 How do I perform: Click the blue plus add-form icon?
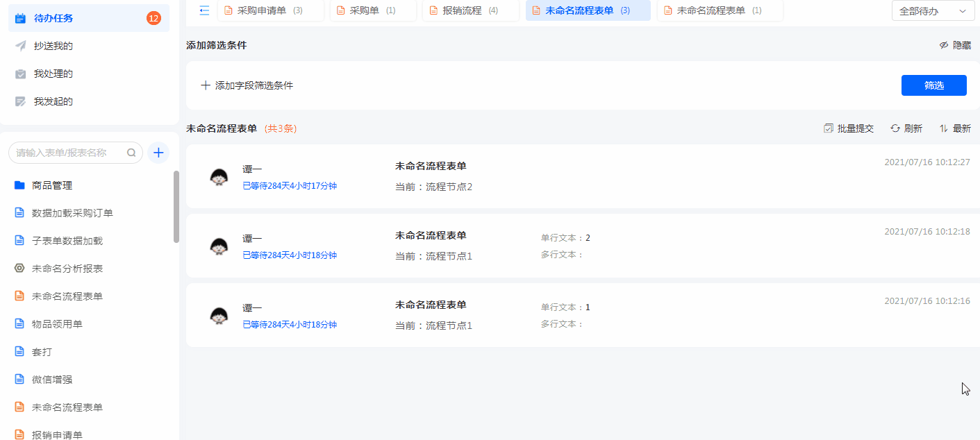pyautogui.click(x=158, y=153)
